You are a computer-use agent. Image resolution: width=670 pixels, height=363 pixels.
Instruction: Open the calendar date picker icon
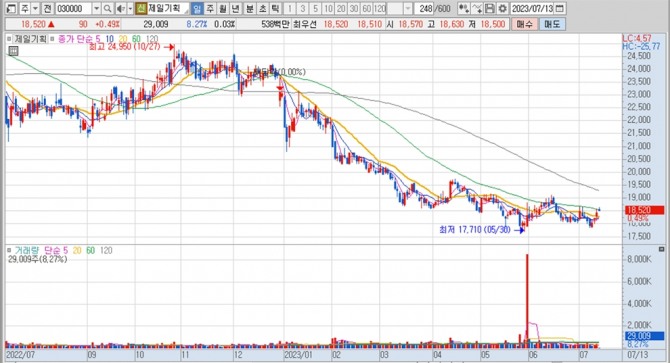(x=559, y=8)
